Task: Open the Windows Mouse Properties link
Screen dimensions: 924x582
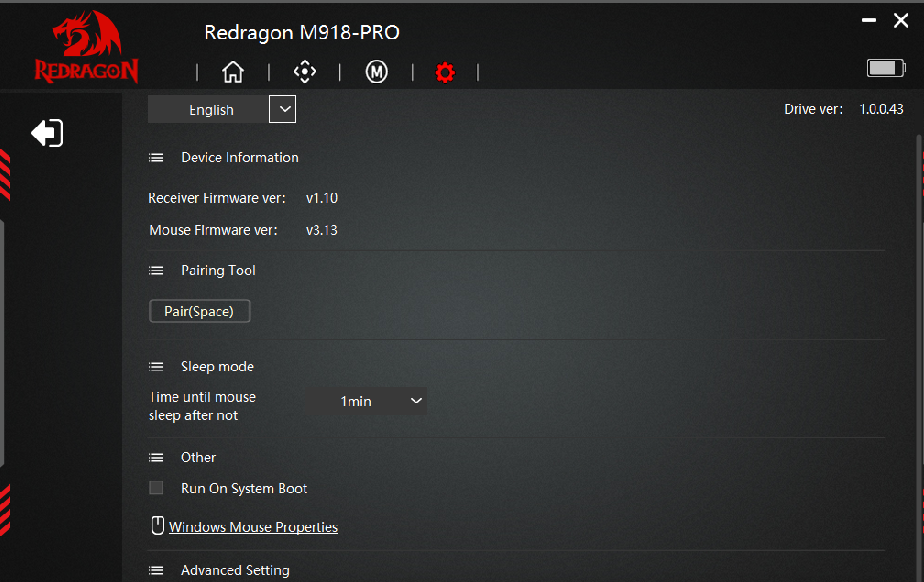Action: click(x=253, y=527)
